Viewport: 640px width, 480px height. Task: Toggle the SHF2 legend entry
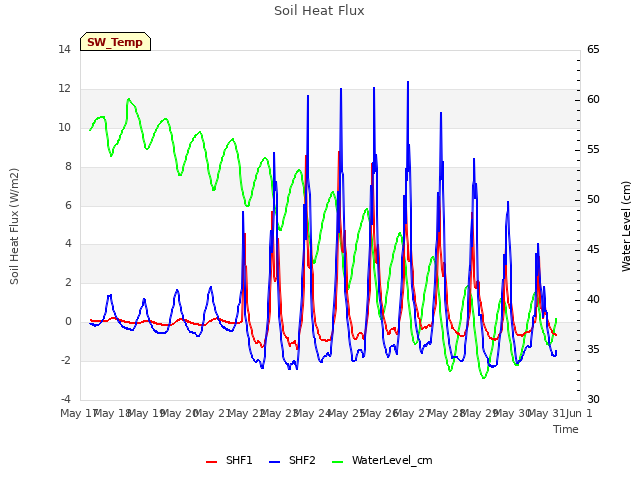tap(292, 460)
